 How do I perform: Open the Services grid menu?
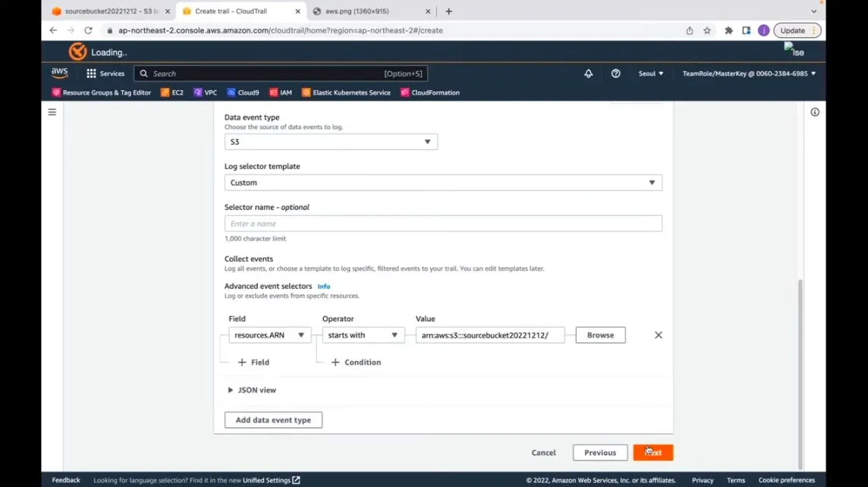[x=105, y=73]
